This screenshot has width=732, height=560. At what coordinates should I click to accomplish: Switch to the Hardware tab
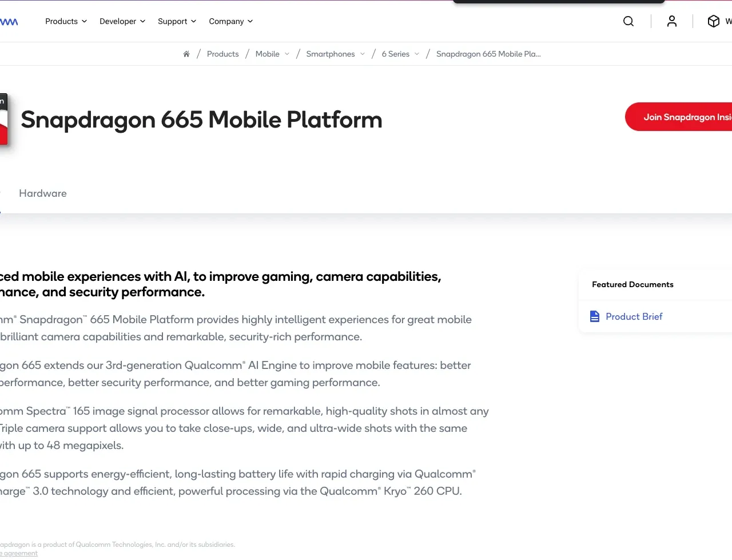43,193
